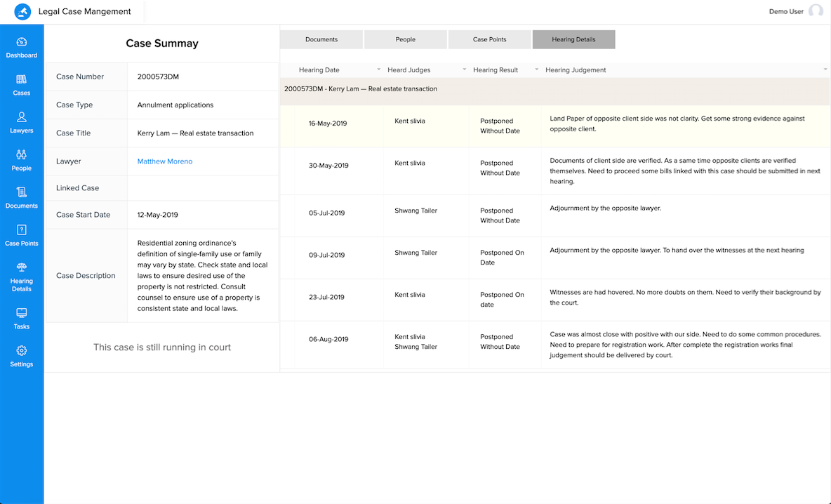This screenshot has height=504, width=831.
Task: Click Hearing Judgement column header
Action: [576, 70]
